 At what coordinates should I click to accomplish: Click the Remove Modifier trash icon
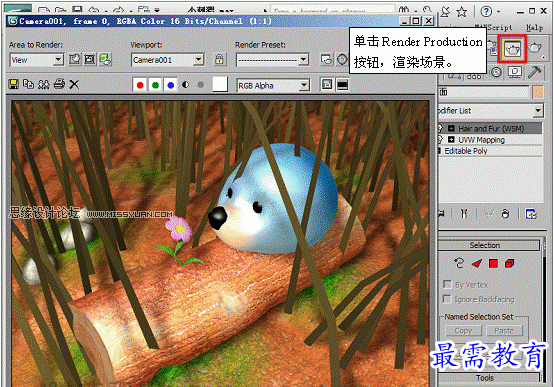tap(505, 213)
